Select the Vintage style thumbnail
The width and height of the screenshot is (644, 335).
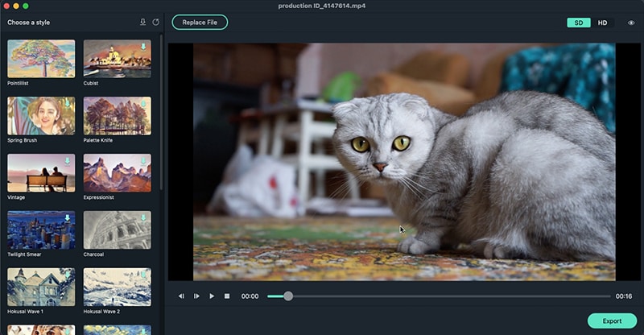click(41, 172)
